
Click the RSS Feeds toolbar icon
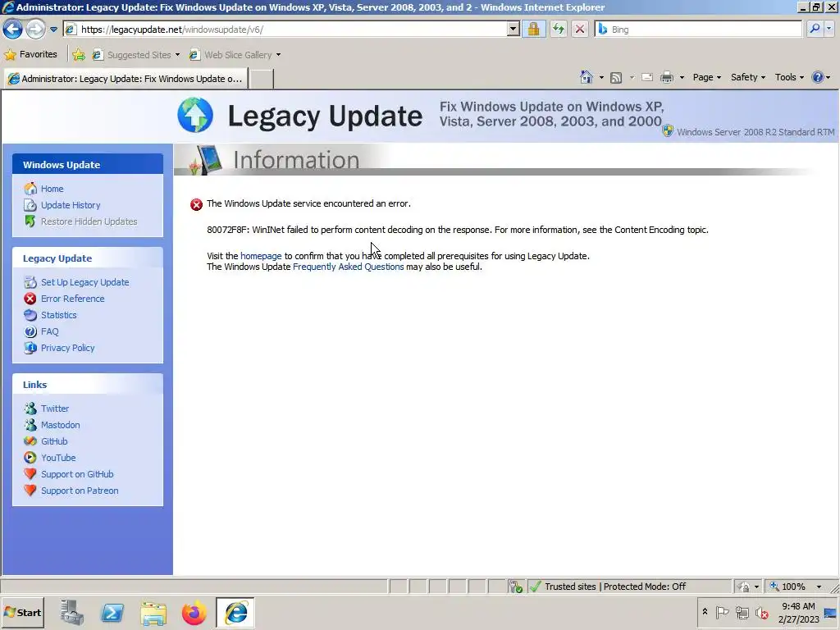click(x=616, y=78)
